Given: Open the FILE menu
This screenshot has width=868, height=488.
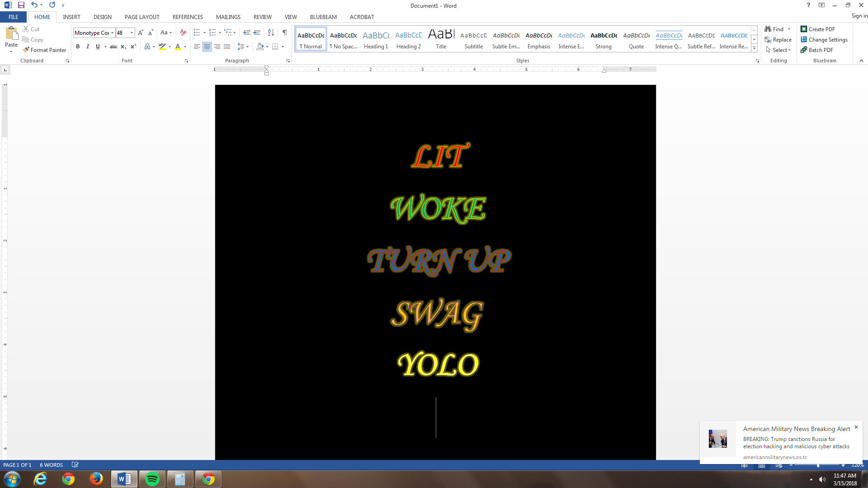Looking at the screenshot, I should click(14, 17).
